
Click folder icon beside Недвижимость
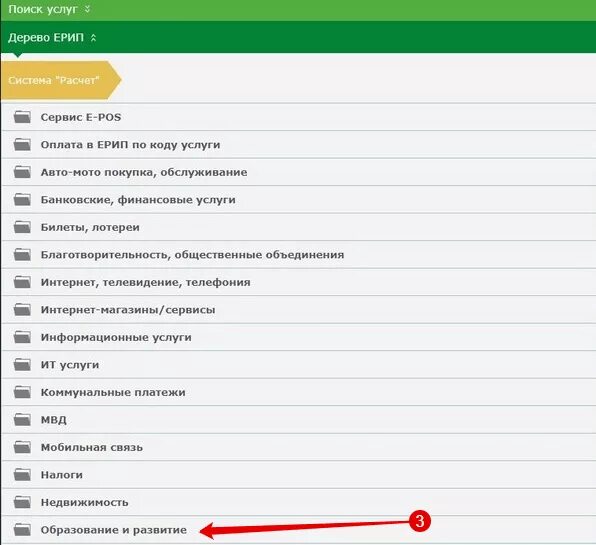tap(22, 502)
